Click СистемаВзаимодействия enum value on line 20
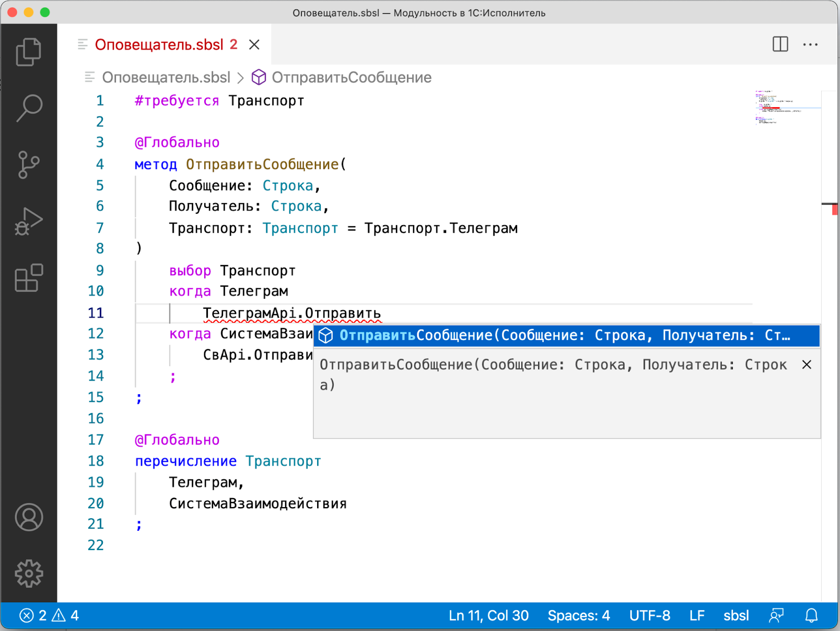Image resolution: width=840 pixels, height=631 pixels. [258, 503]
